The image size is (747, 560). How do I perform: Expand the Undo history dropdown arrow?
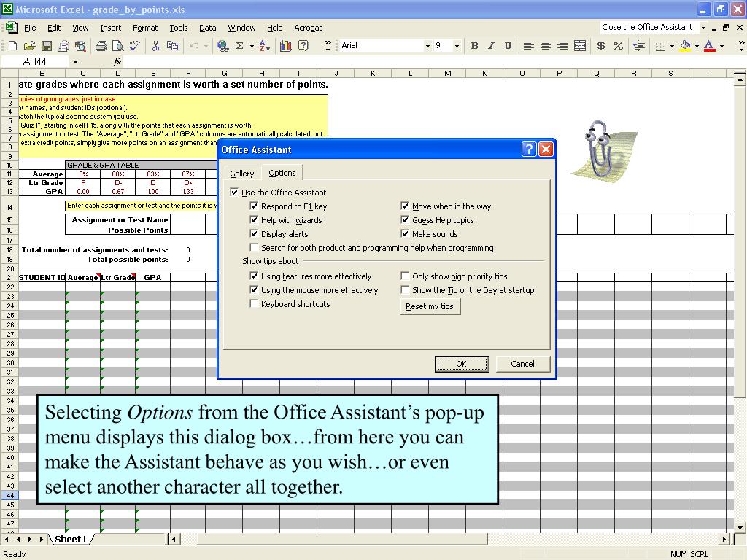pyautogui.click(x=206, y=46)
